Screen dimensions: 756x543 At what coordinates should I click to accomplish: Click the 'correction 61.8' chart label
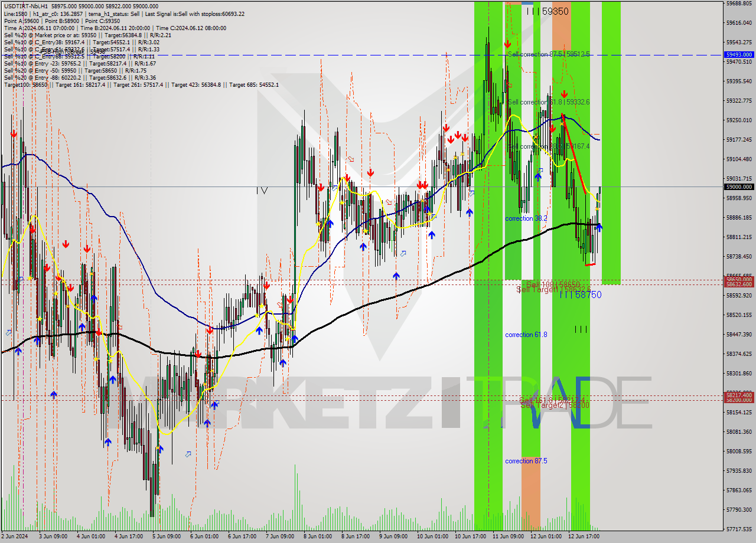(x=526, y=335)
